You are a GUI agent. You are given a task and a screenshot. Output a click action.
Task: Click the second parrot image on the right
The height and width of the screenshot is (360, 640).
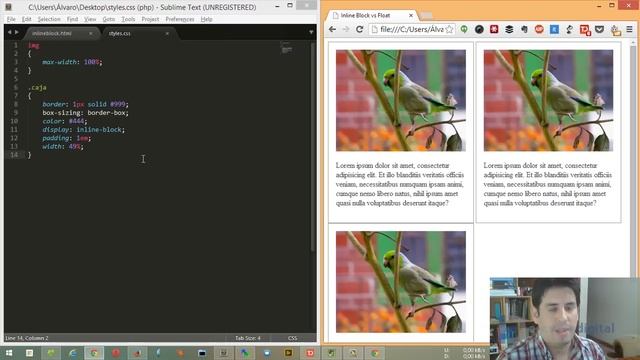[548, 100]
